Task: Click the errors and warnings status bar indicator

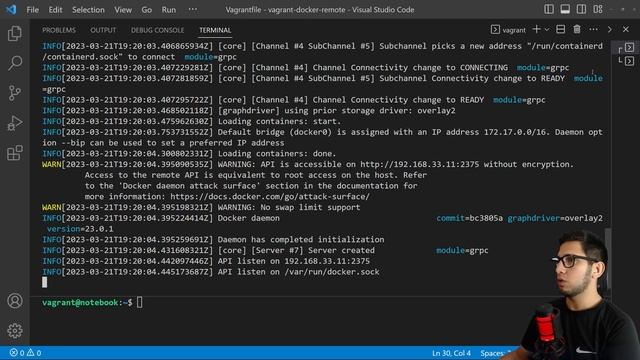Action: (25, 353)
